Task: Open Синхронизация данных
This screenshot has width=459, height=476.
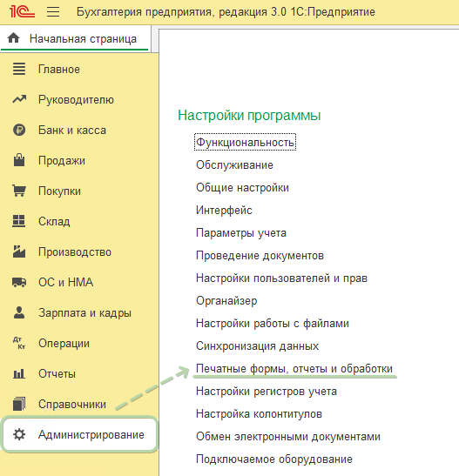Action: pyautogui.click(x=257, y=345)
